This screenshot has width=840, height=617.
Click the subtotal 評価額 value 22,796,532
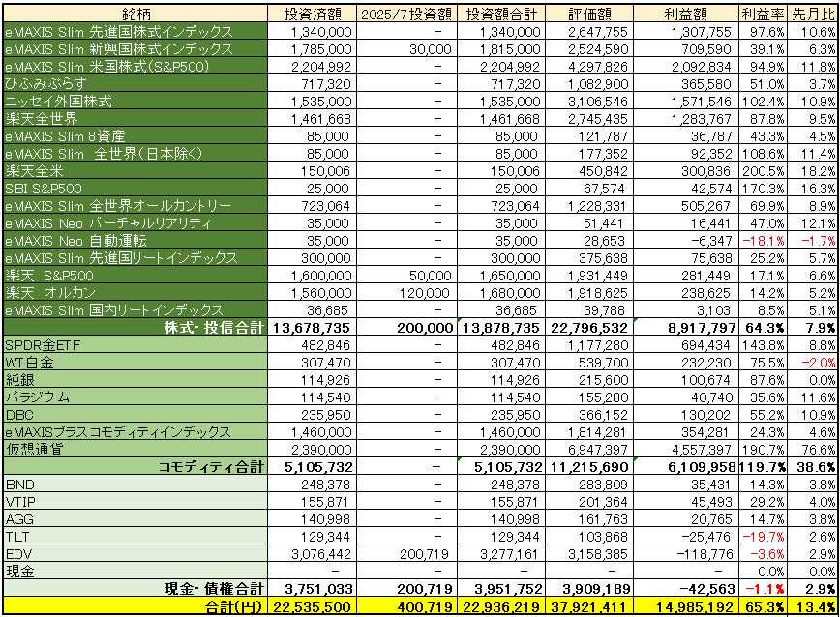[x=588, y=328]
